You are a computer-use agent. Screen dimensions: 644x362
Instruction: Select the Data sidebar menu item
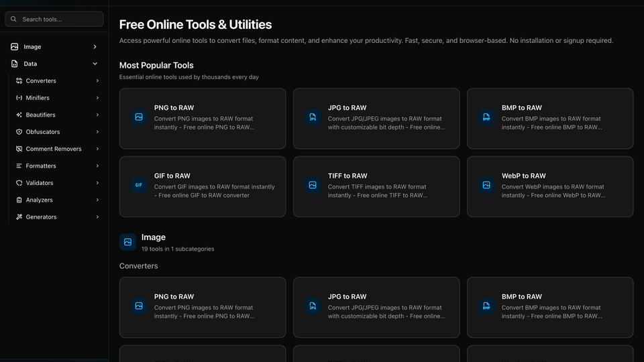54,64
